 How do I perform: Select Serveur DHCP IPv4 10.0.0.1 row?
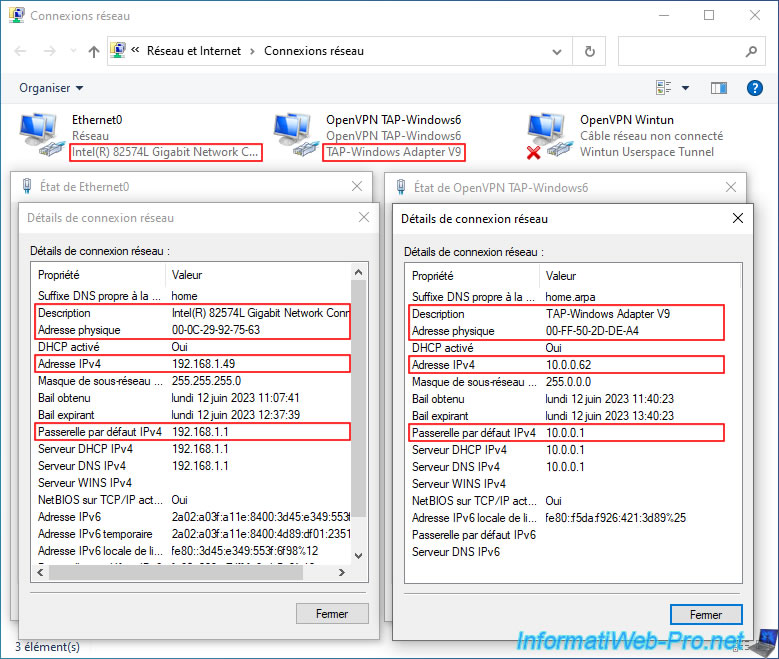566,450
